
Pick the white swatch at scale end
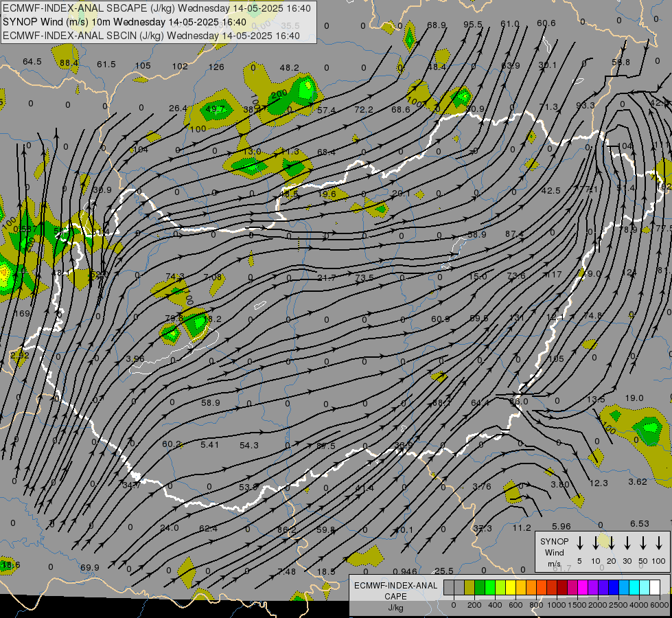(x=654, y=588)
